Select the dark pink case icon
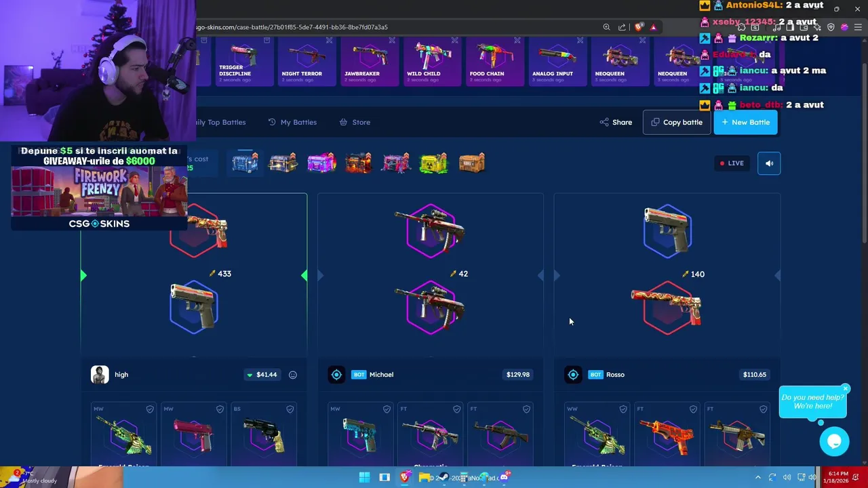Viewport: 868px width, 488px height. [396, 163]
